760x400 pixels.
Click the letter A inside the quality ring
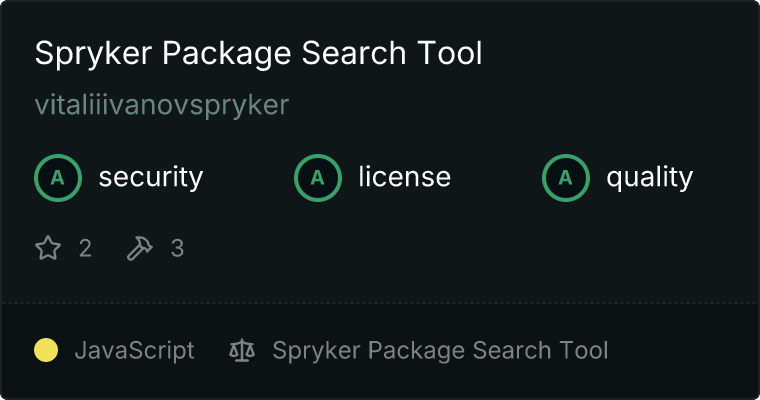pos(566,178)
